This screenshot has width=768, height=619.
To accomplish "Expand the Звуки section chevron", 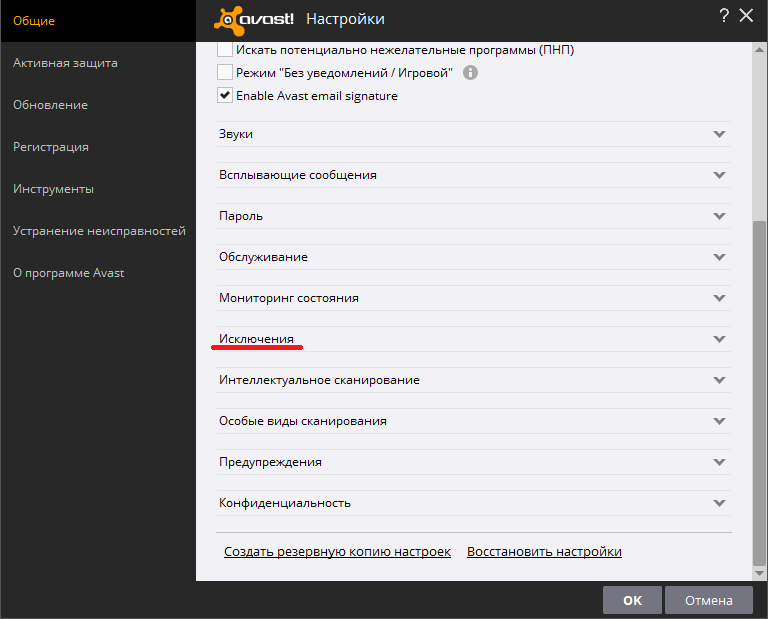I will click(719, 134).
